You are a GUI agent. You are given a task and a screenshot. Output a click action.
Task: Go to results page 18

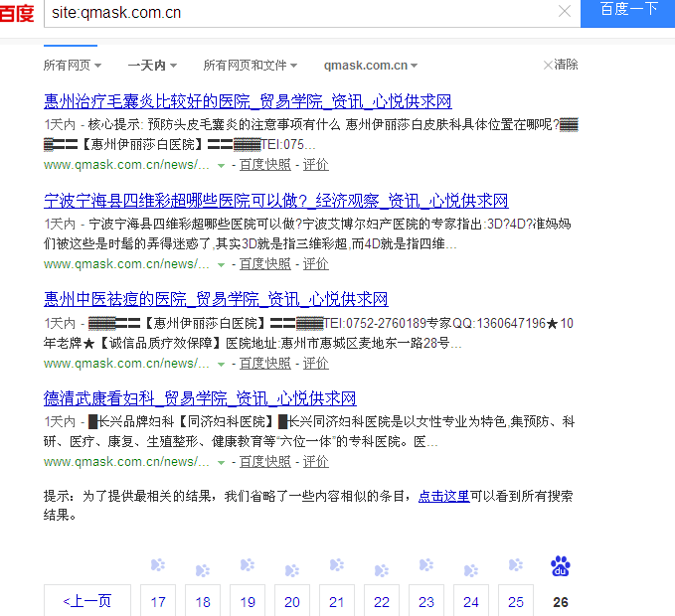tap(203, 600)
